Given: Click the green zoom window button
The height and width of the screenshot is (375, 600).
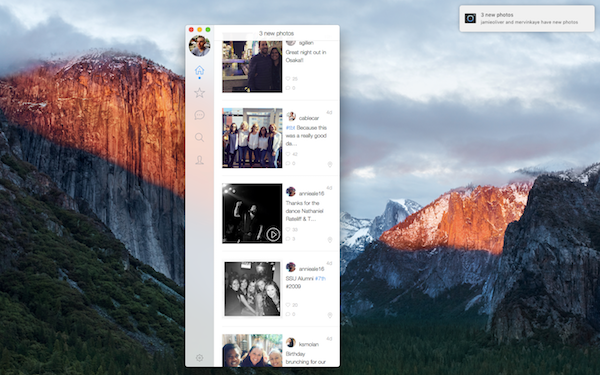Looking at the screenshot, I should point(208,29).
